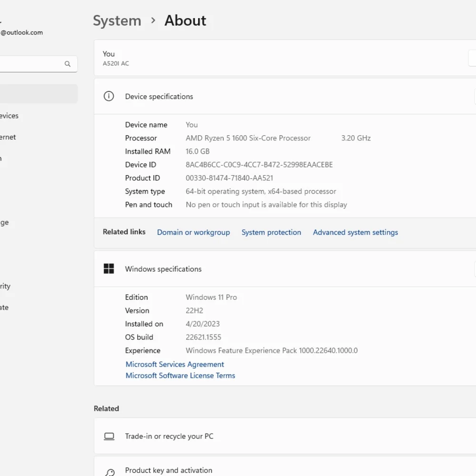This screenshot has height=476, width=476.
Task: Click the Related section heading
Action: tap(106, 408)
